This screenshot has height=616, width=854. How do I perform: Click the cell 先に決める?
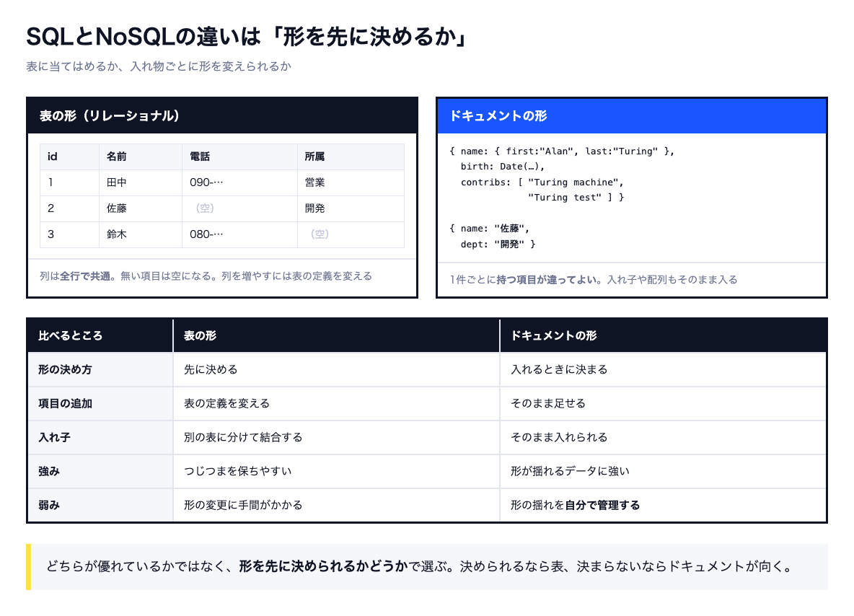click(x=337, y=370)
